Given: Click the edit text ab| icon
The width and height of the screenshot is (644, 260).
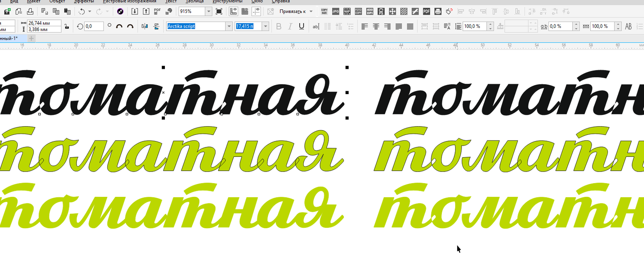Looking at the screenshot, I should point(316,26).
